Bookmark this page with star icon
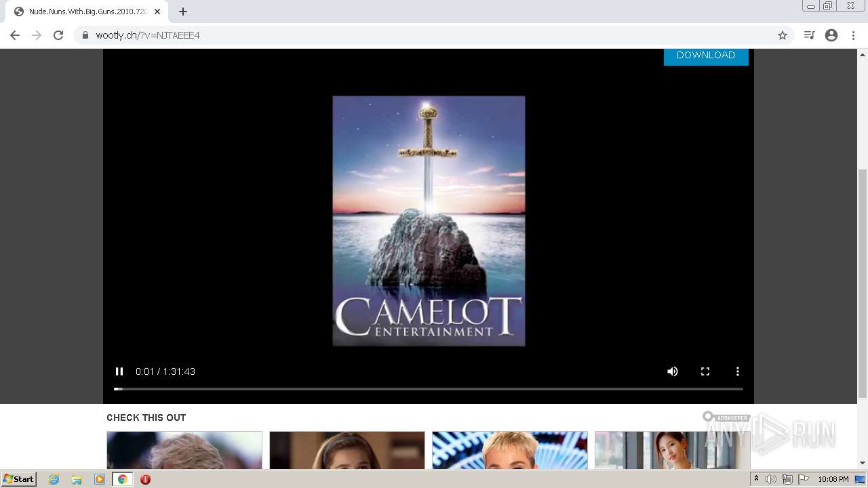 783,35
